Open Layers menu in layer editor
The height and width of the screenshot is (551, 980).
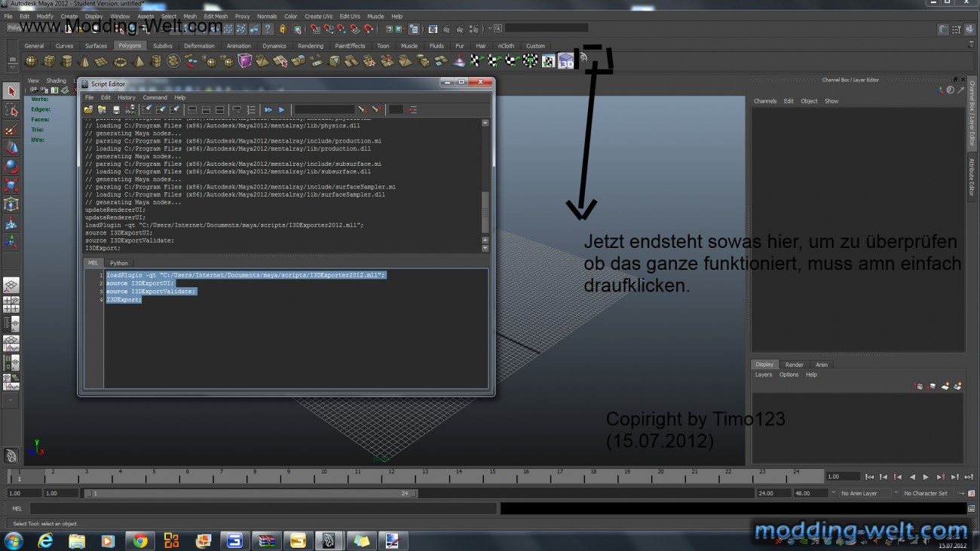point(764,375)
